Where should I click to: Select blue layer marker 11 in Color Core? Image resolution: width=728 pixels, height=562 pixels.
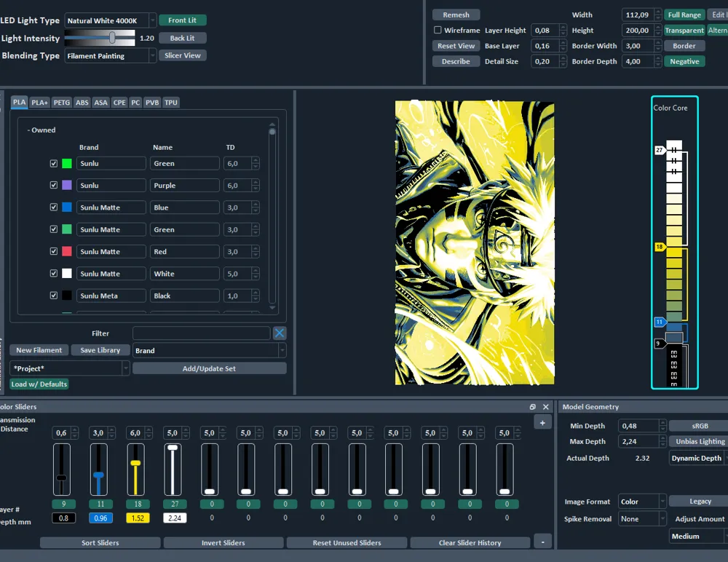[x=660, y=322]
